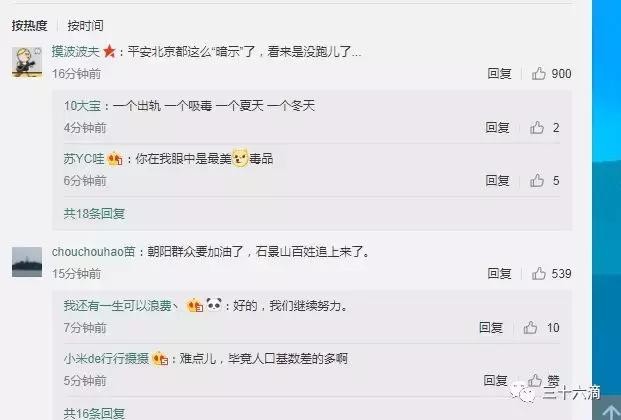Click the back-to-top arrow icon
The width and height of the screenshot is (621, 420).
pyautogui.click(x=610, y=411)
